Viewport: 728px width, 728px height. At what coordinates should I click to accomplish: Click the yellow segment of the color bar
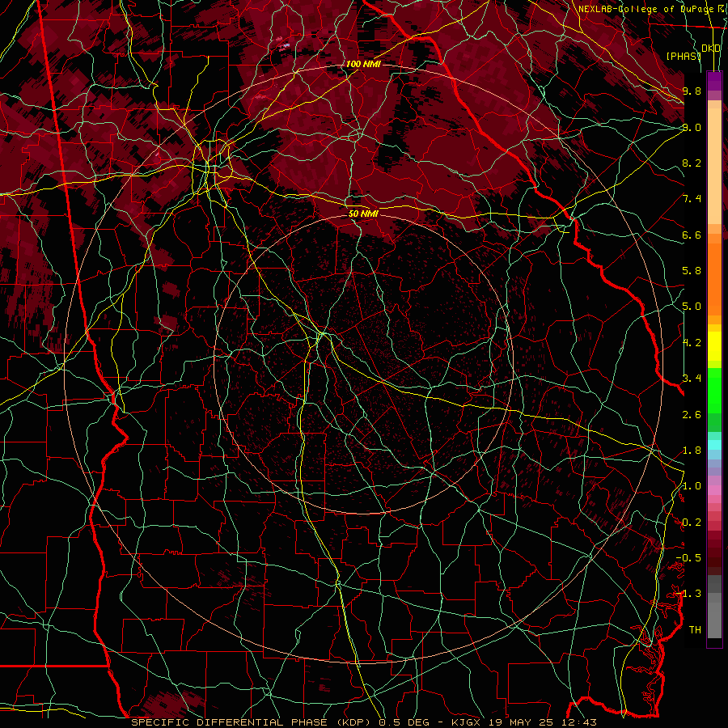pos(714,346)
